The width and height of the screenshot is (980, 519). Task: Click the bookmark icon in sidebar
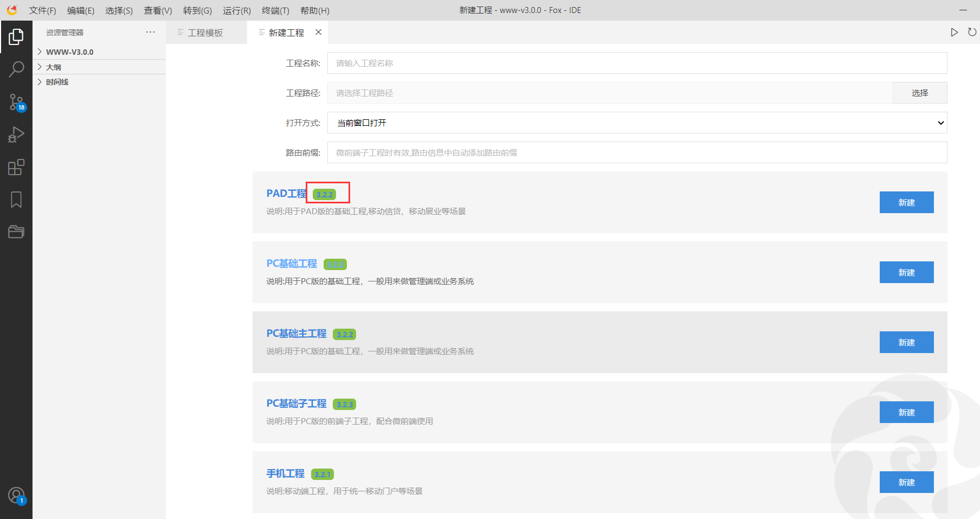16,200
